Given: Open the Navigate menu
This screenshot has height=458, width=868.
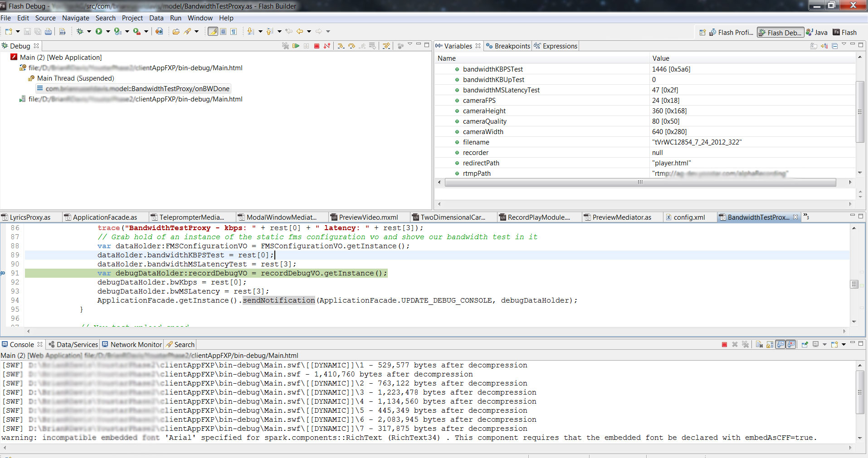Looking at the screenshot, I should point(75,18).
